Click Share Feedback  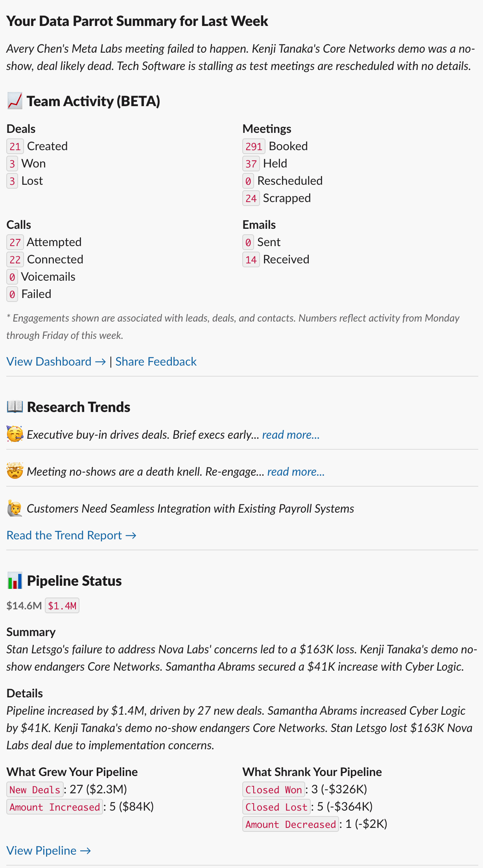156,362
